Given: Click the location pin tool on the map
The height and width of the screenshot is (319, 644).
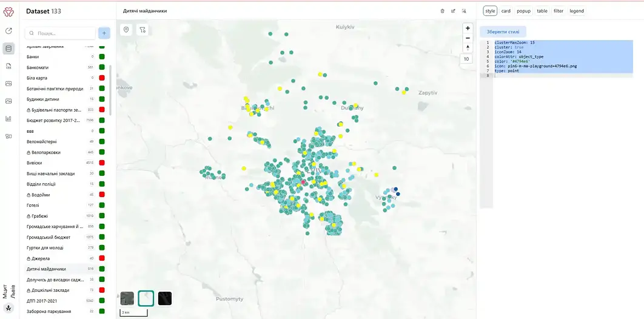Looking at the screenshot, I should click(x=126, y=30).
